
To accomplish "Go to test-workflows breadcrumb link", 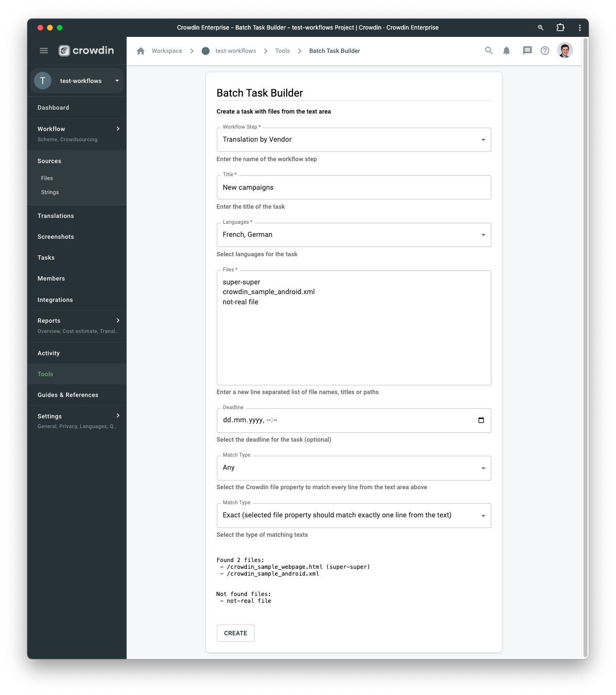I will [x=236, y=51].
